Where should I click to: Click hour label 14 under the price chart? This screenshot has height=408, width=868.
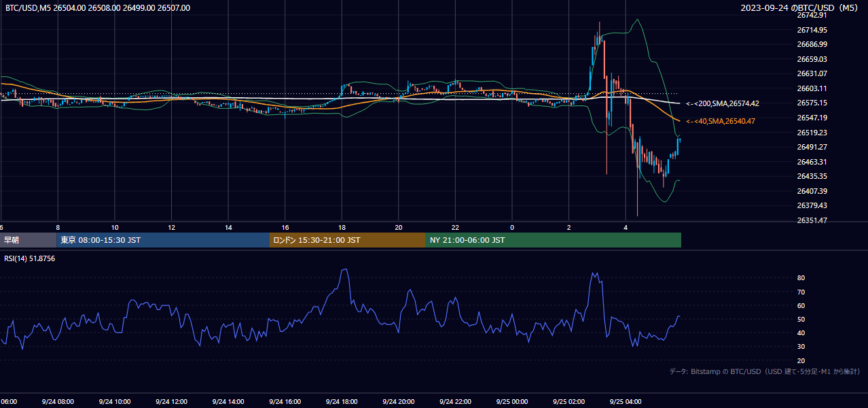coord(228,227)
